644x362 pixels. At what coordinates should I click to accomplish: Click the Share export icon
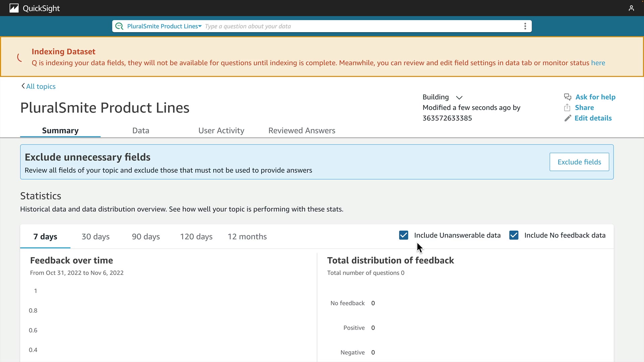[567, 108]
